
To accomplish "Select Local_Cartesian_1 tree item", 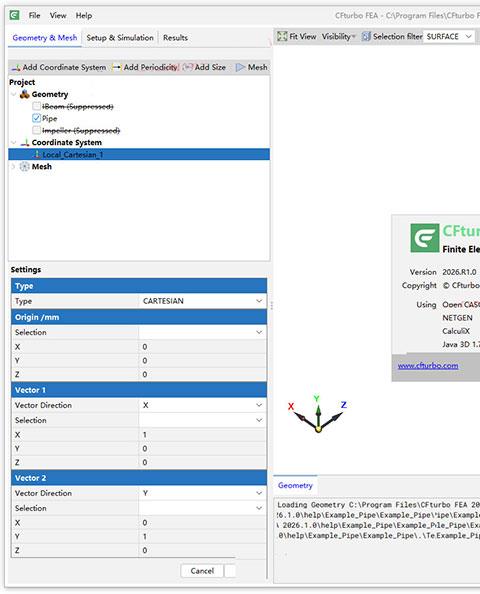I will (x=139, y=155).
